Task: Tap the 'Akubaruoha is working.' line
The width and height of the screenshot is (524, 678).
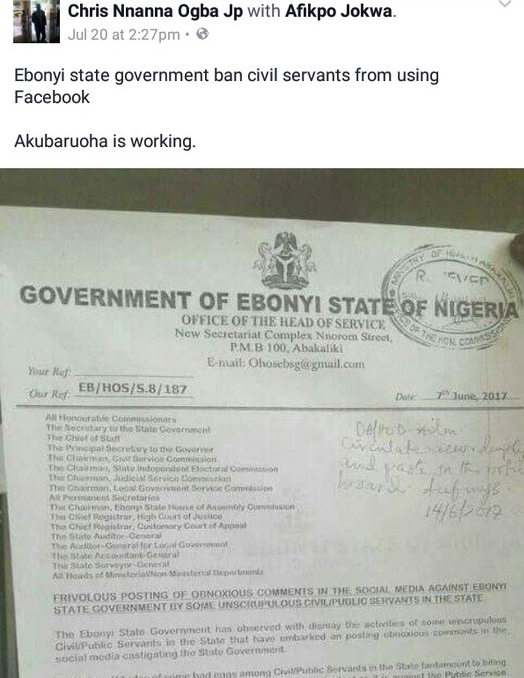Action: [105, 141]
